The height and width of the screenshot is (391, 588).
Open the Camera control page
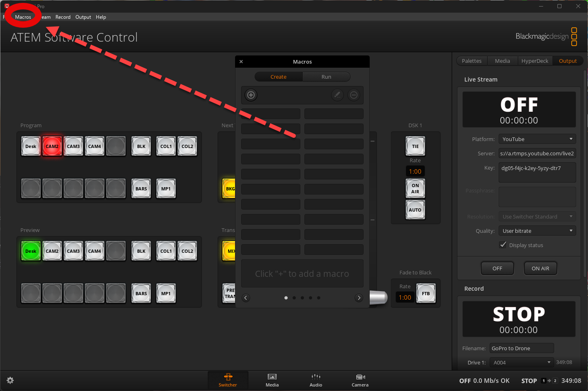(x=360, y=380)
